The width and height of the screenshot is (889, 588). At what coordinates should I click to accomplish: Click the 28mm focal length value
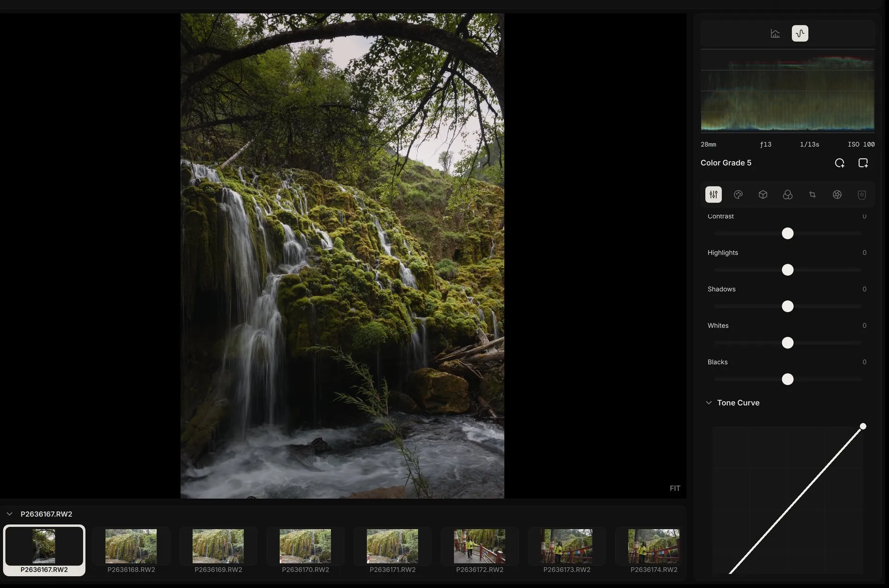[x=708, y=144]
